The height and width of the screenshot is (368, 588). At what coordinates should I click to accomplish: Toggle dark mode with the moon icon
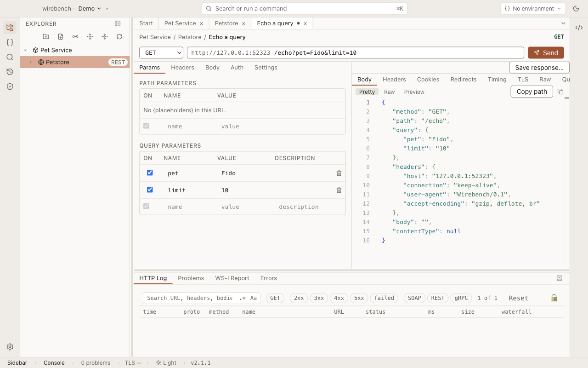[x=576, y=9]
